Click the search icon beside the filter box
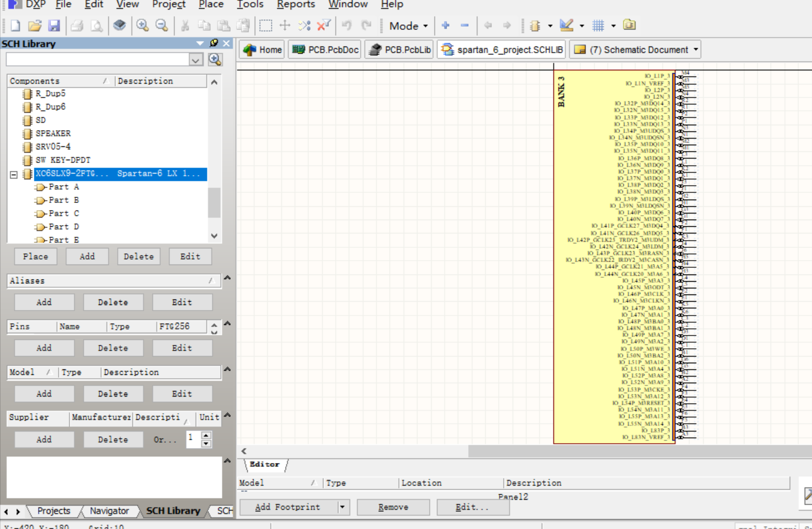Screen dimensions: 812x529 pos(215,59)
